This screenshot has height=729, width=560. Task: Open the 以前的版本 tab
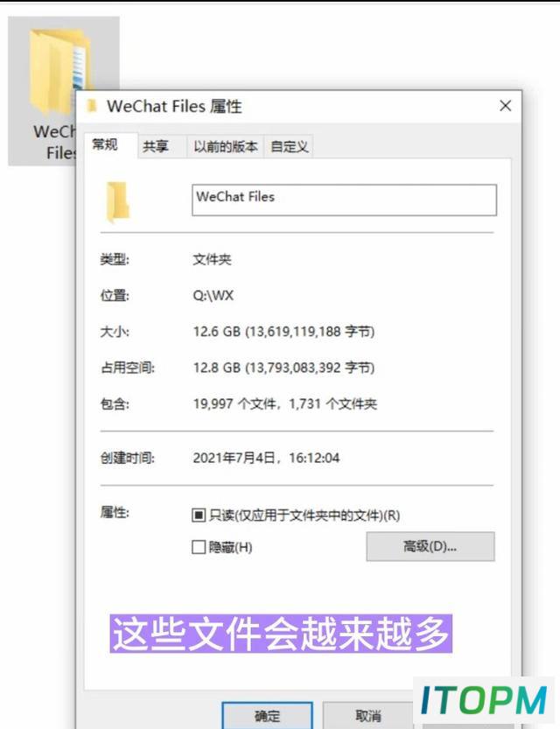point(226,146)
